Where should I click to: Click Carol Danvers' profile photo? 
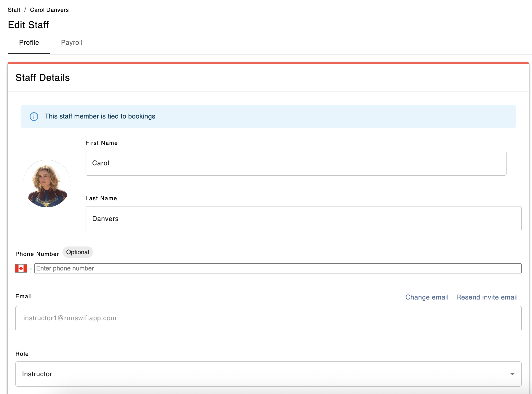pyautogui.click(x=47, y=183)
